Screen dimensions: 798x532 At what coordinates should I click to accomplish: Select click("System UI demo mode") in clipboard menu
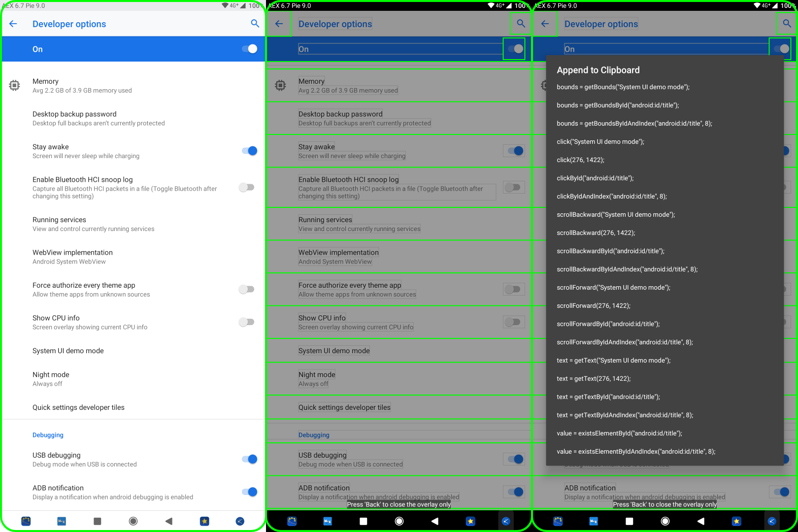click(x=600, y=141)
